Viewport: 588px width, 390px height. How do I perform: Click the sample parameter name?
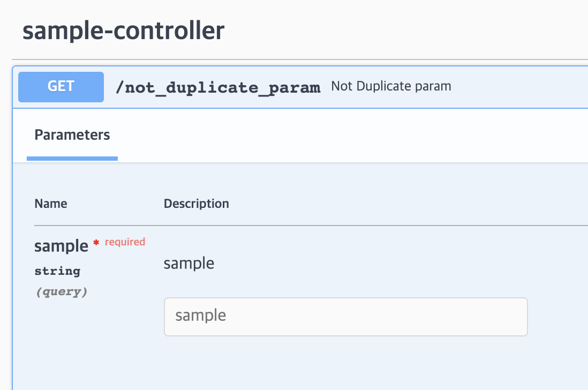[61, 246]
